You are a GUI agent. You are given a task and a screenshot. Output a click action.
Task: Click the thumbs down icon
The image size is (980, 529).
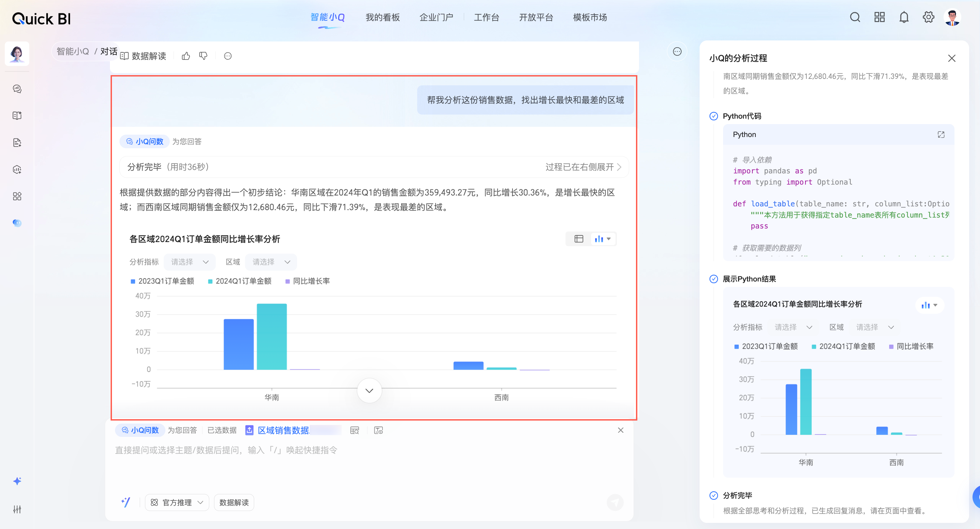[203, 56]
